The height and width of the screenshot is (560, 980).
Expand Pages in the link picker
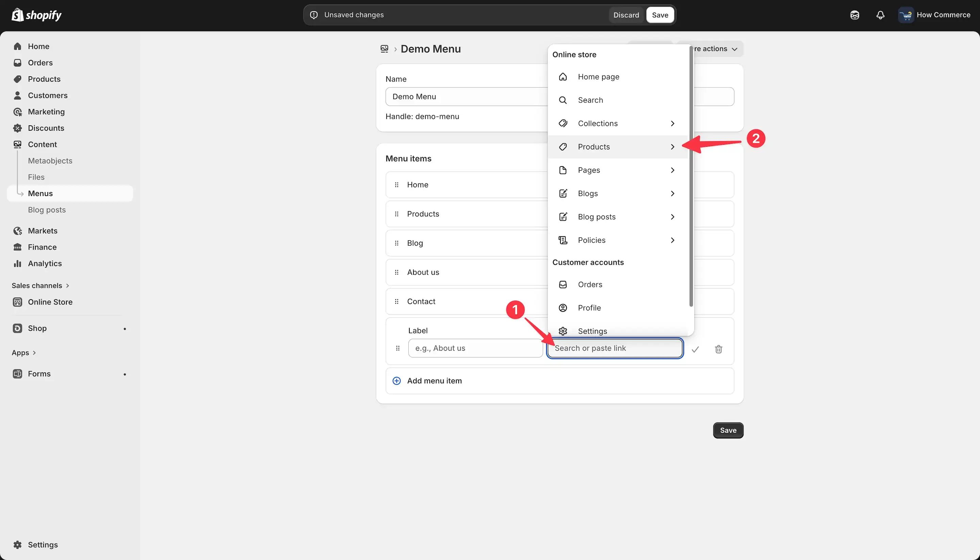pos(618,170)
